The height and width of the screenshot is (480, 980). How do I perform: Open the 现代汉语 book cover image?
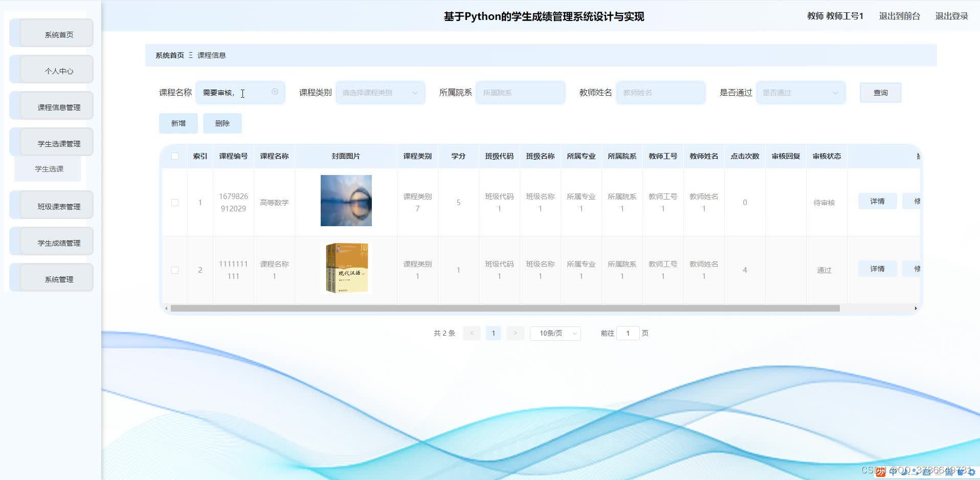tap(347, 268)
